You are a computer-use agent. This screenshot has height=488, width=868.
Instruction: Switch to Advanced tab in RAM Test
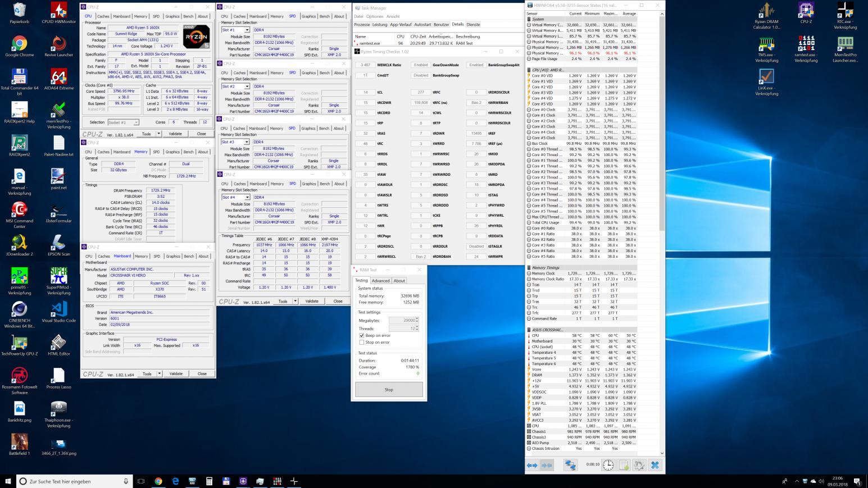point(380,281)
